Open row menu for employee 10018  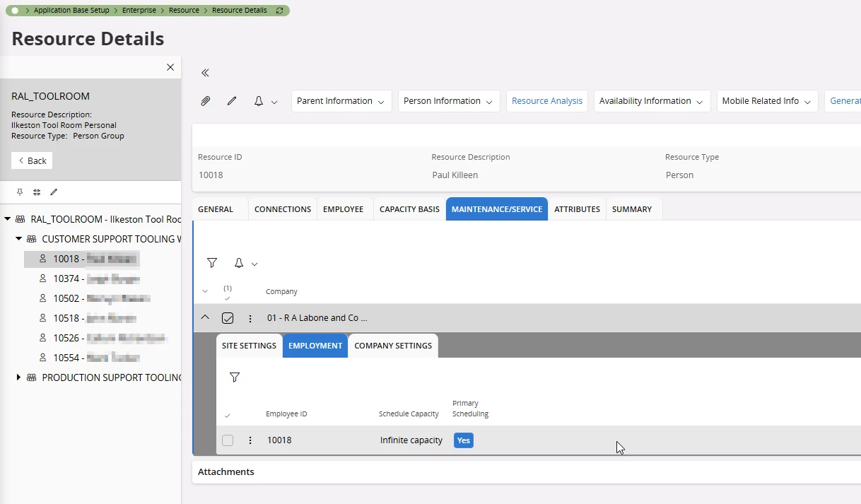(x=250, y=440)
